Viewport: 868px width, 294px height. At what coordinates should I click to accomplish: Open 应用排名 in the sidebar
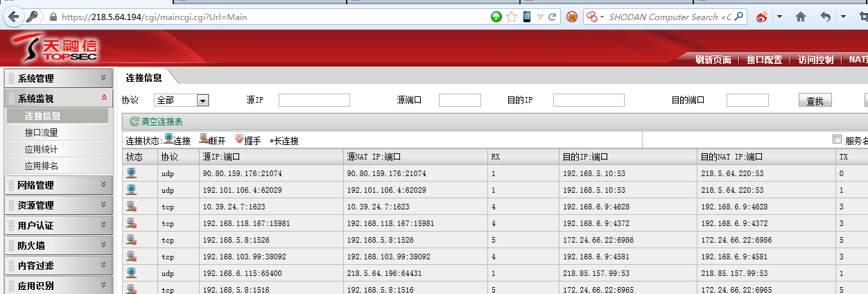tap(42, 166)
